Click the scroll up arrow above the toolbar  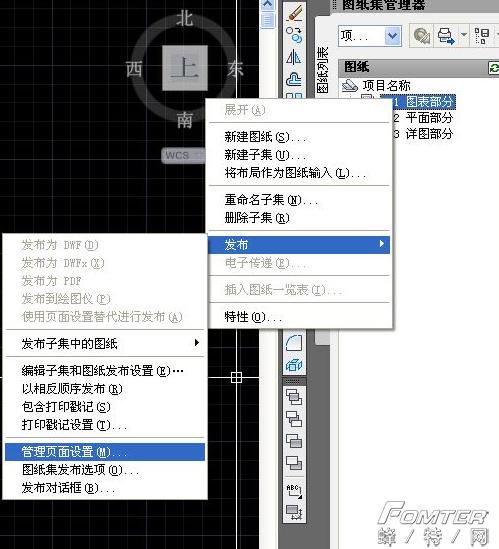click(x=268, y=5)
